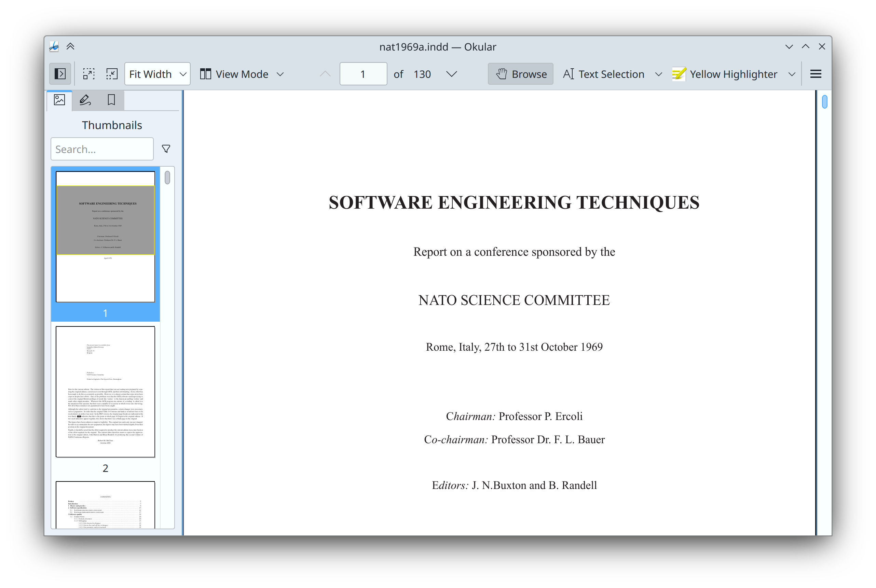876x588 pixels.
Task: Go to previous page arrow
Action: pos(325,74)
